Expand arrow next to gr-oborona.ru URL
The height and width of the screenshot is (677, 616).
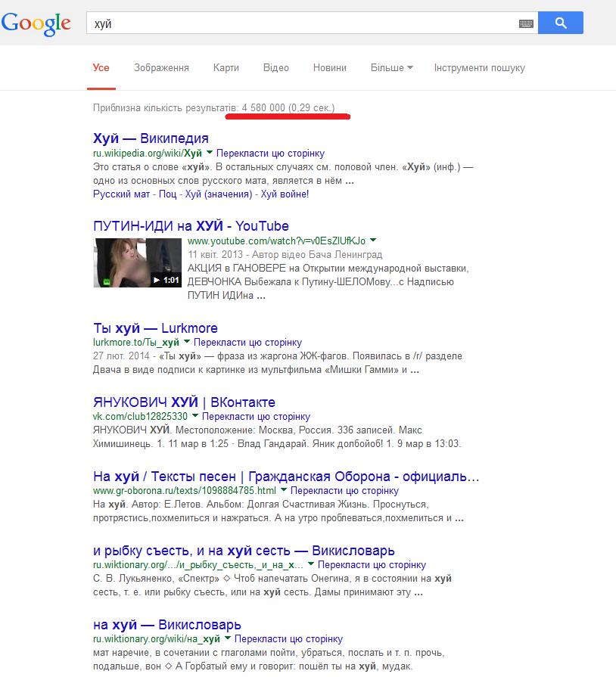(x=283, y=490)
